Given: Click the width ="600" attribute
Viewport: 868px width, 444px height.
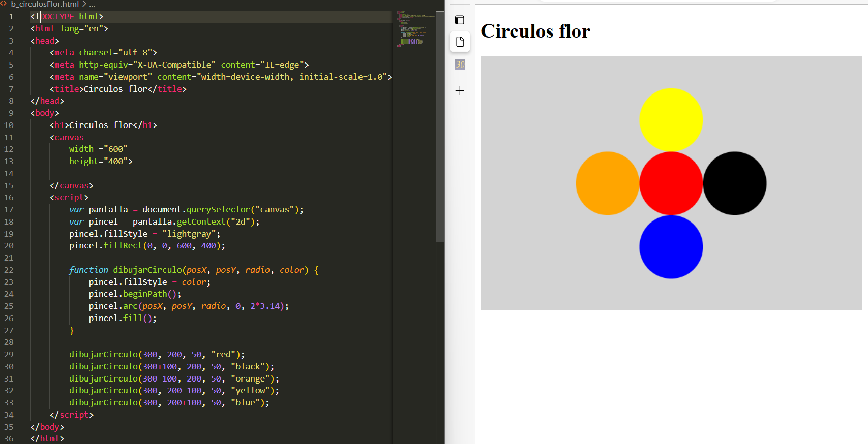Looking at the screenshot, I should pyautogui.click(x=98, y=149).
